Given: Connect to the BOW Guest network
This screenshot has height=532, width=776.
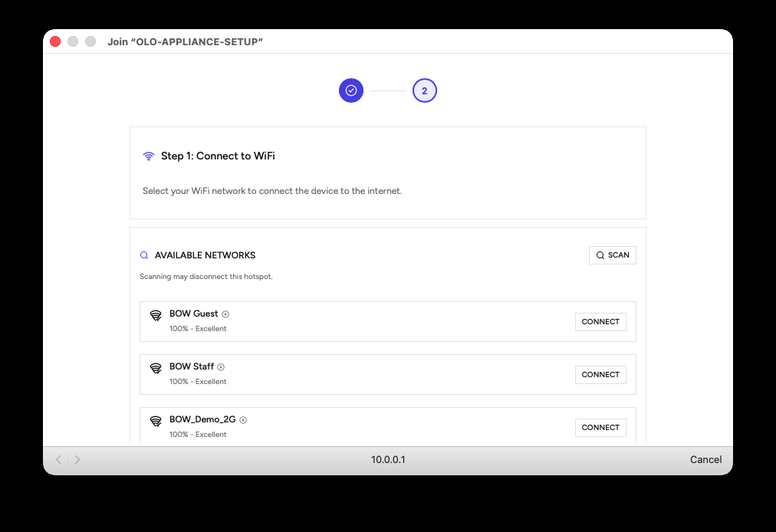Looking at the screenshot, I should tap(600, 321).
